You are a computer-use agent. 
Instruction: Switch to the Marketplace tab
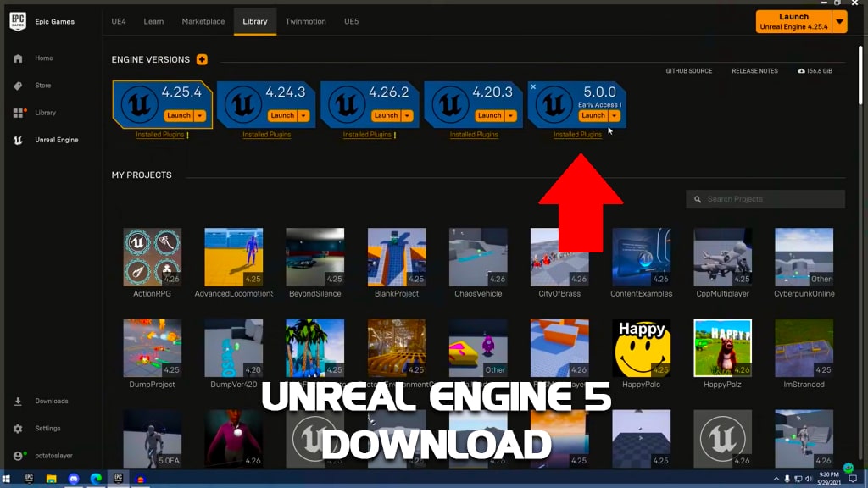(203, 21)
